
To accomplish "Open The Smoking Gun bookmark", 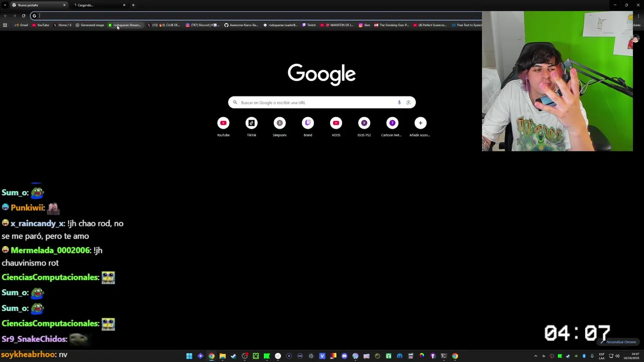I will tap(392, 25).
